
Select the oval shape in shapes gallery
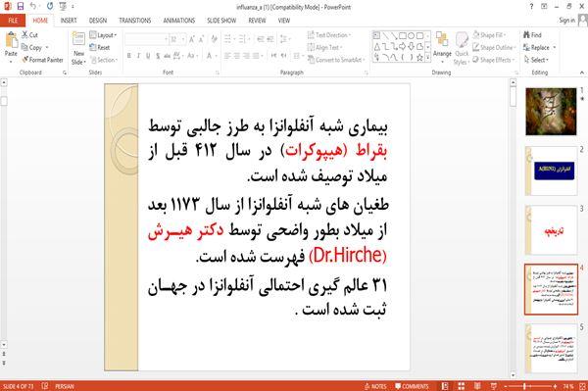coord(411,36)
